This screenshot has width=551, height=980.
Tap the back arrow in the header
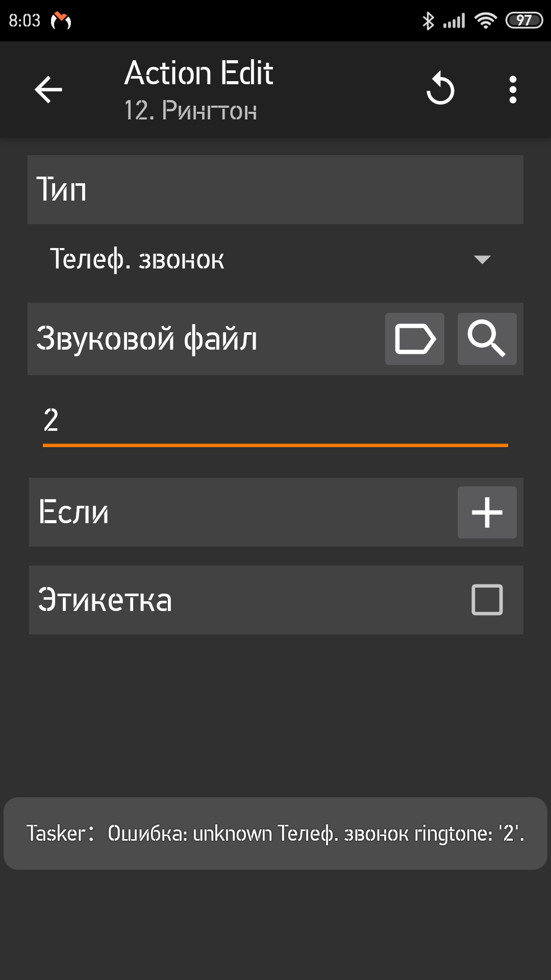click(x=48, y=90)
